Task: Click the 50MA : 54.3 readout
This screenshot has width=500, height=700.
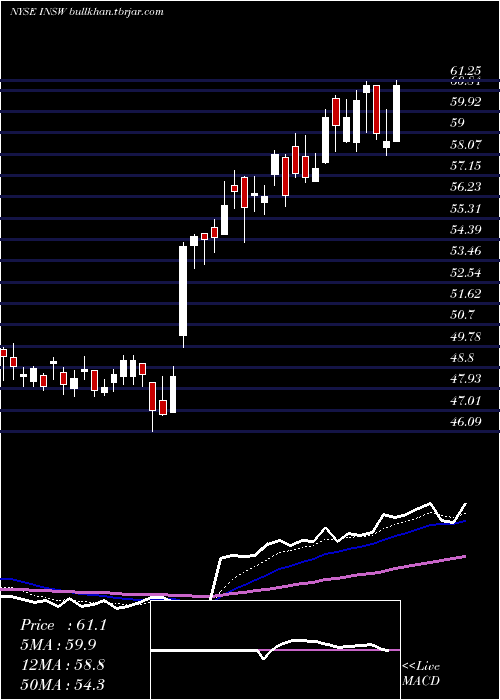Action: click(x=62, y=684)
